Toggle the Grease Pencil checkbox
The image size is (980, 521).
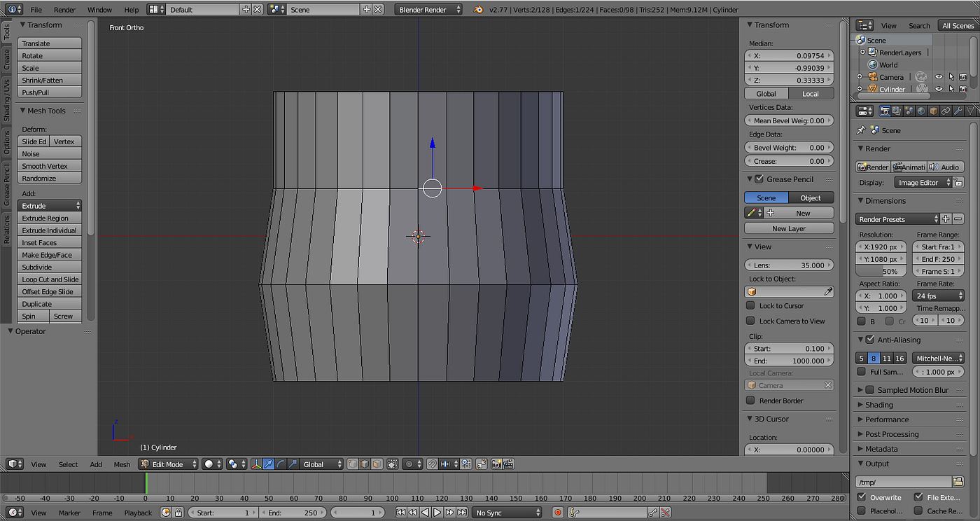click(759, 179)
